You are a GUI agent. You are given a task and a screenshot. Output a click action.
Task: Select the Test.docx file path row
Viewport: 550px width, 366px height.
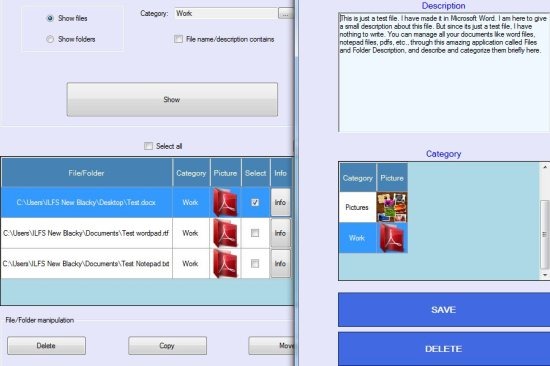pyautogui.click(x=86, y=202)
